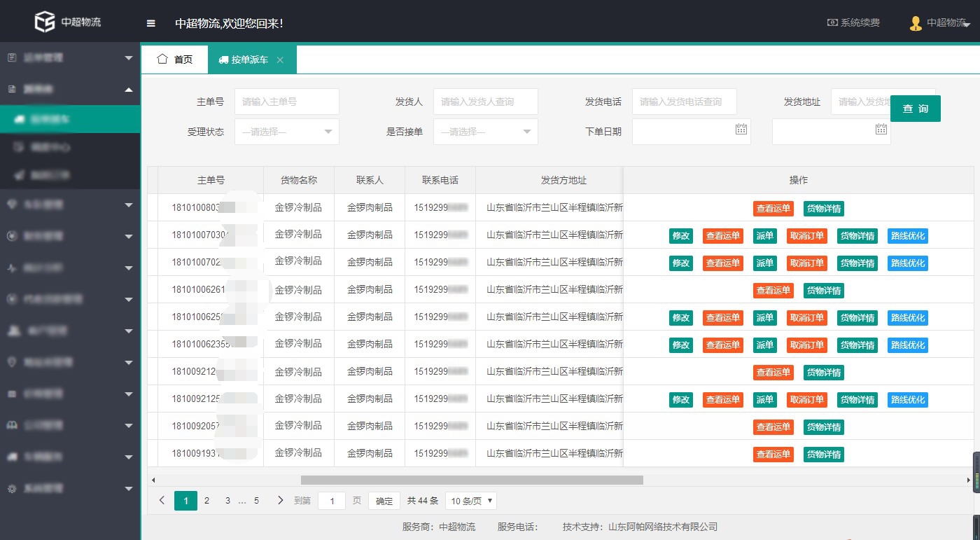Viewport: 980px width, 540px height.
Task: Expand the last sidebar menu's down arrow
Action: tap(129, 488)
